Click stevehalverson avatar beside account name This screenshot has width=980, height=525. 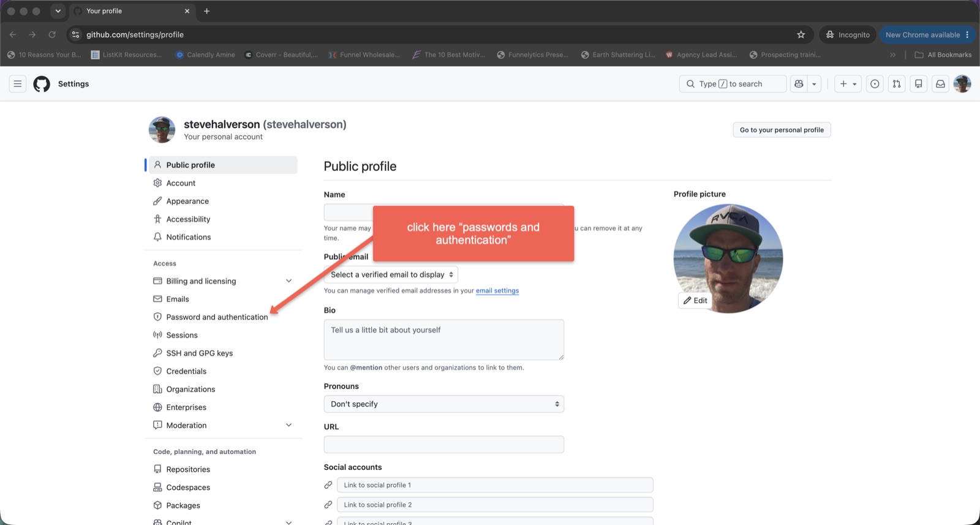162,130
